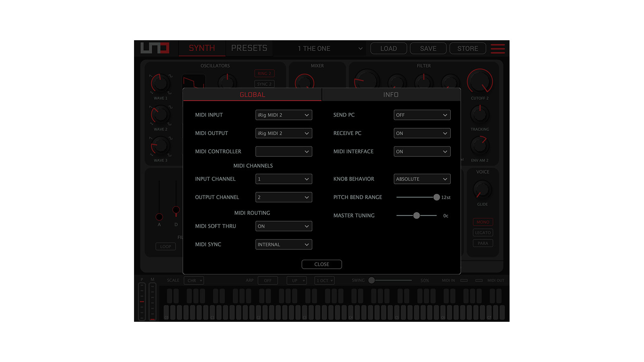Click the Master Tuning slider handle
Screen dimensions: 644x362
[417, 216]
